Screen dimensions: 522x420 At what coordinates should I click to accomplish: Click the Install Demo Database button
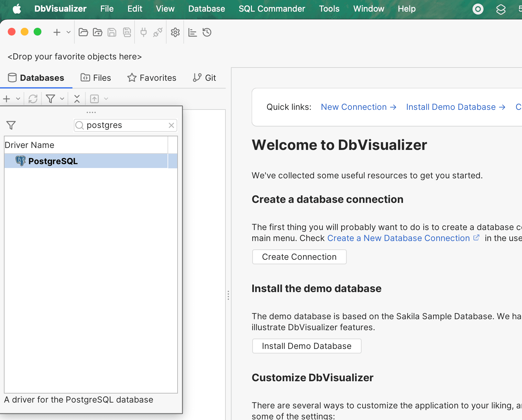tap(306, 346)
